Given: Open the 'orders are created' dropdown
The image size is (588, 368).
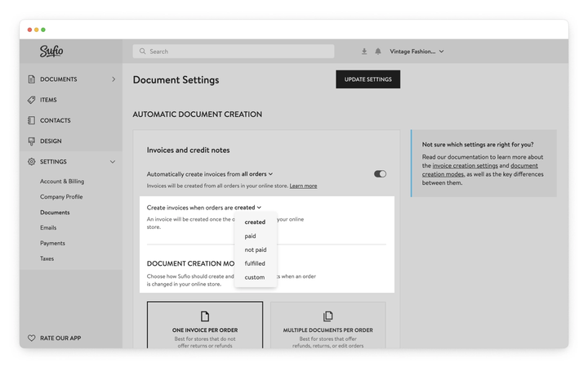Looking at the screenshot, I should (247, 208).
